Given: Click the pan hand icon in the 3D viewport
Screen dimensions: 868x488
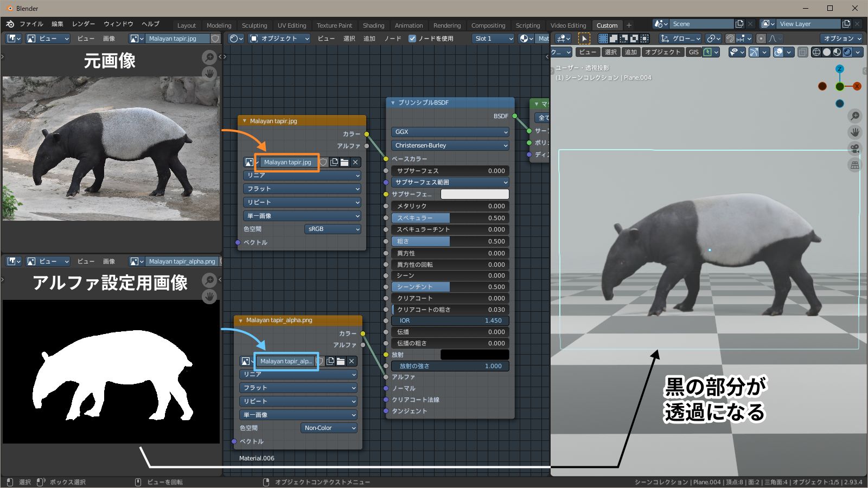Looking at the screenshot, I should click(x=855, y=132).
